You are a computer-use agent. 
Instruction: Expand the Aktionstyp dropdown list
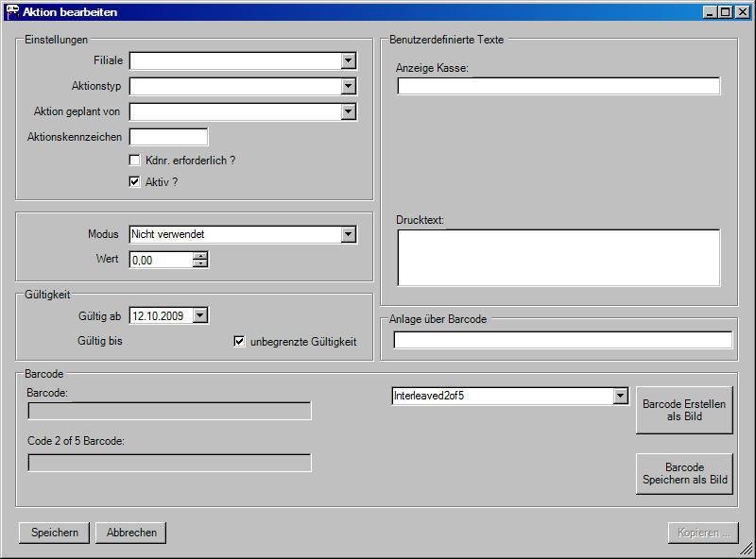point(349,86)
